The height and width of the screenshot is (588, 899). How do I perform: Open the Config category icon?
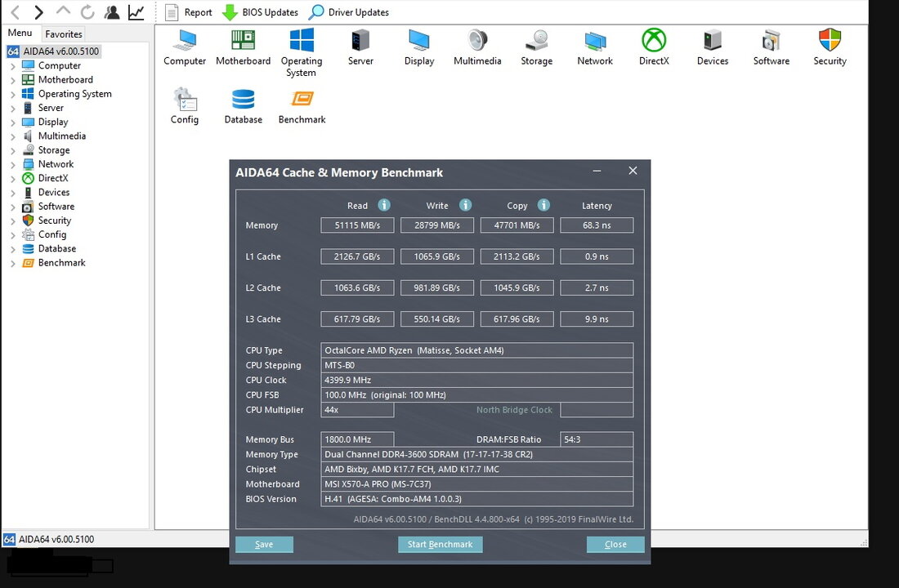pos(185,106)
